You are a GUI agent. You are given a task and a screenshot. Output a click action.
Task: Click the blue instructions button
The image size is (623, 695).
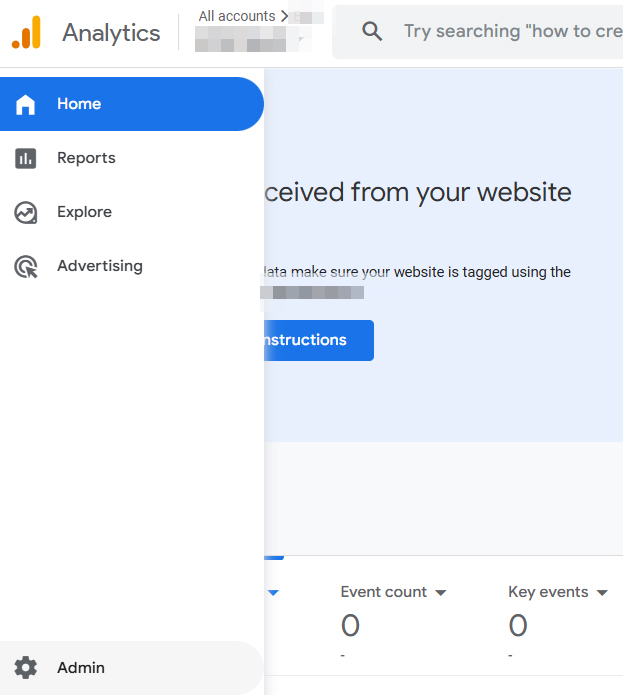pos(319,340)
